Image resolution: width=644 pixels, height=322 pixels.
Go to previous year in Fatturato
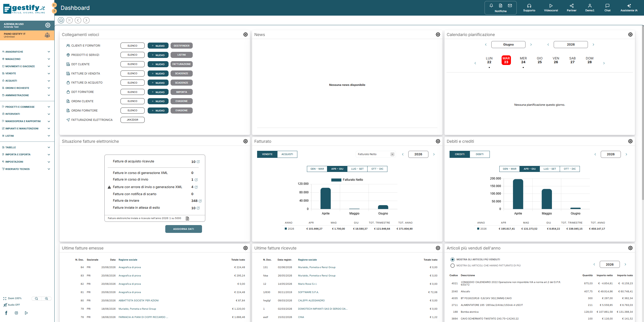pyautogui.click(x=403, y=155)
